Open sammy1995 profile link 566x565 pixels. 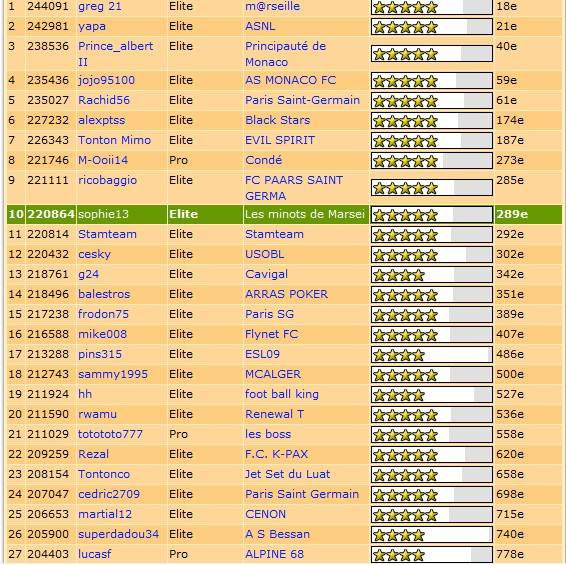coord(113,374)
